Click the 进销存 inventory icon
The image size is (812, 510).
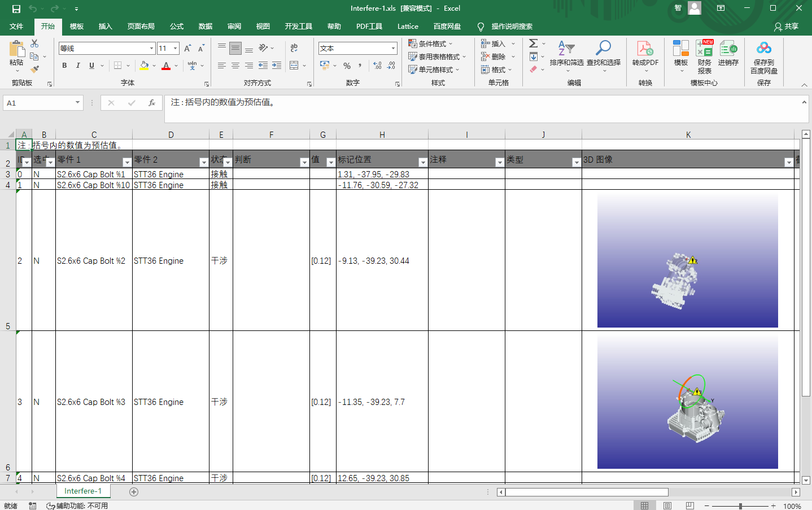click(x=728, y=49)
